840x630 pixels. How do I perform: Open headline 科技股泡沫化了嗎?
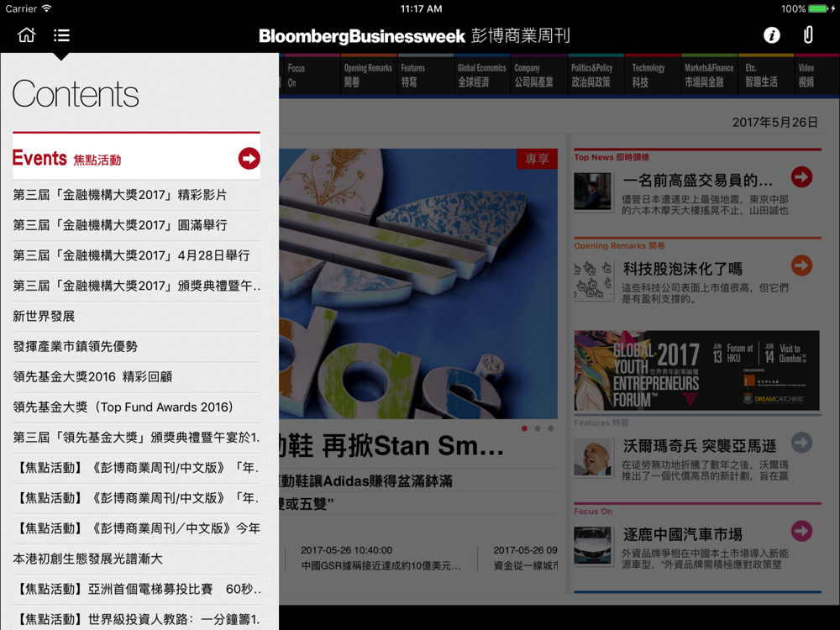683,269
